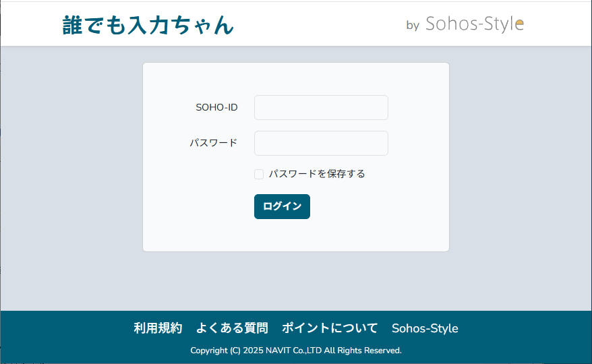Open the ポイントについて footer link
The width and height of the screenshot is (592, 364).
pos(330,328)
